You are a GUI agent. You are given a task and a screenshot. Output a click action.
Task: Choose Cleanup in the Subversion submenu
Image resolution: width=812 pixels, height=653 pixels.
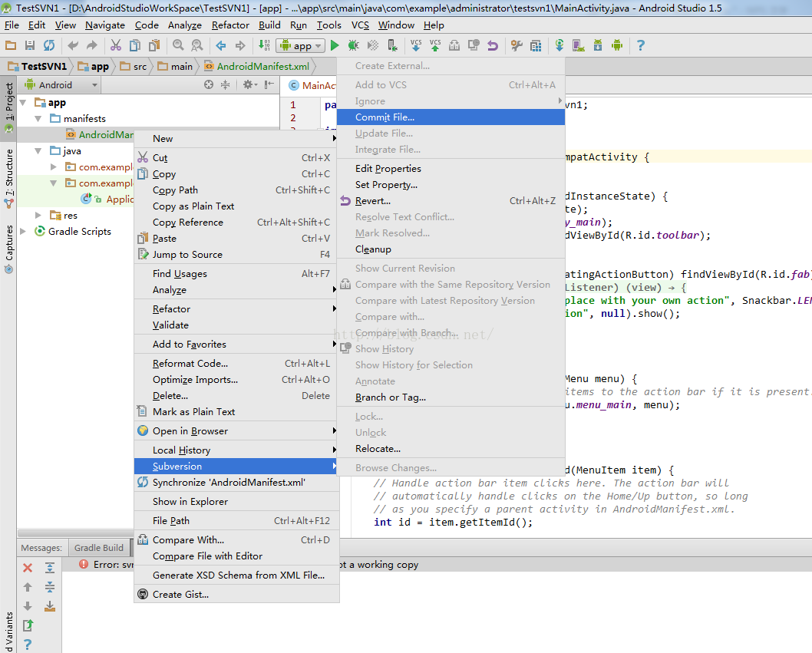tap(451, 249)
